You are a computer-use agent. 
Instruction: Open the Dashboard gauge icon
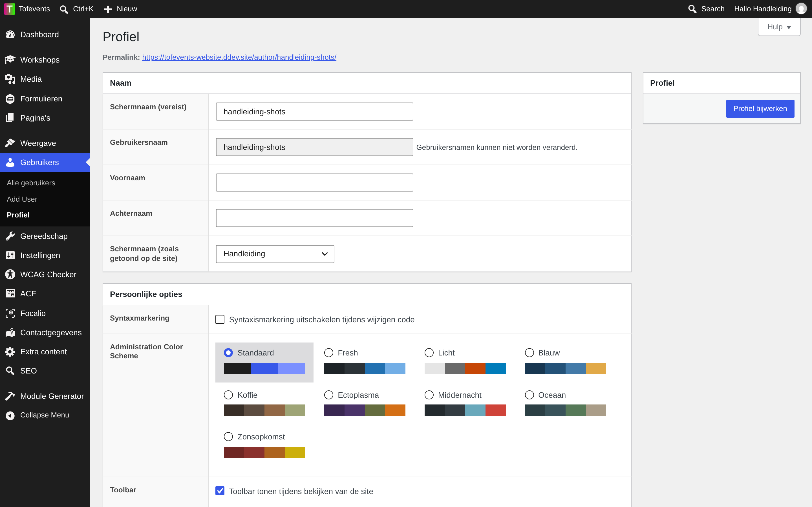[10, 35]
